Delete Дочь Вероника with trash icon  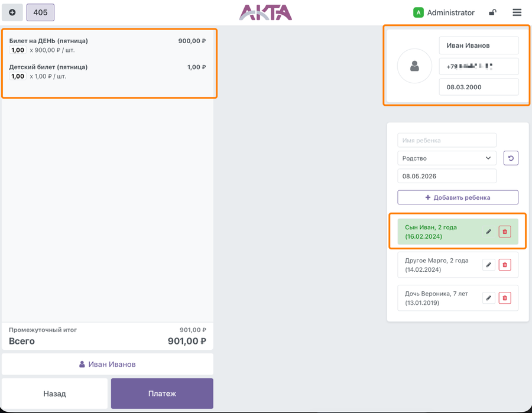tap(505, 298)
